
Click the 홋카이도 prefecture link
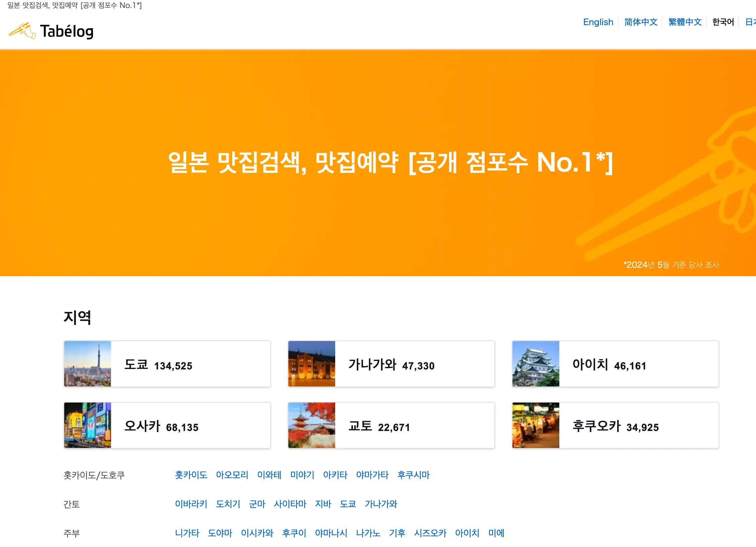(191, 475)
